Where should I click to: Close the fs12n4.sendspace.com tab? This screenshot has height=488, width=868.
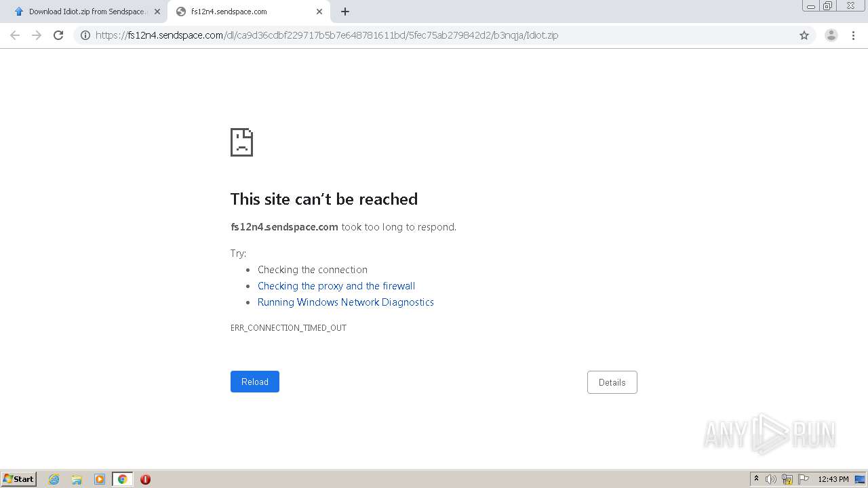319,12
